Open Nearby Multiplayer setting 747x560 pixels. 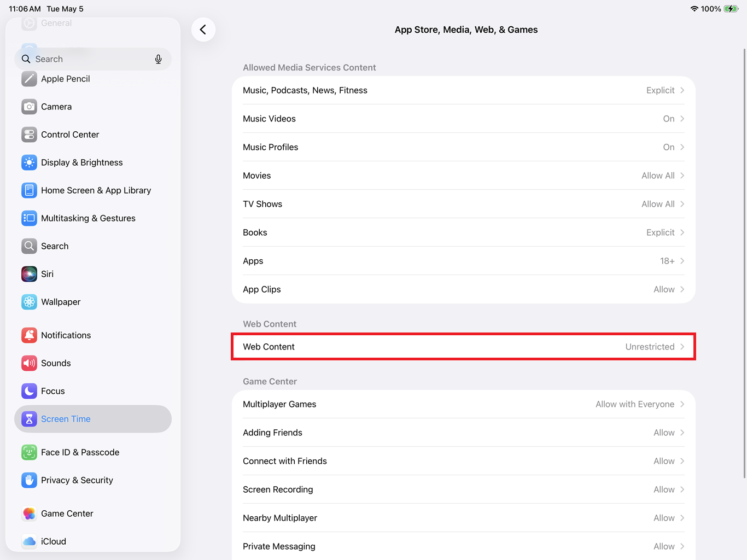tap(464, 518)
